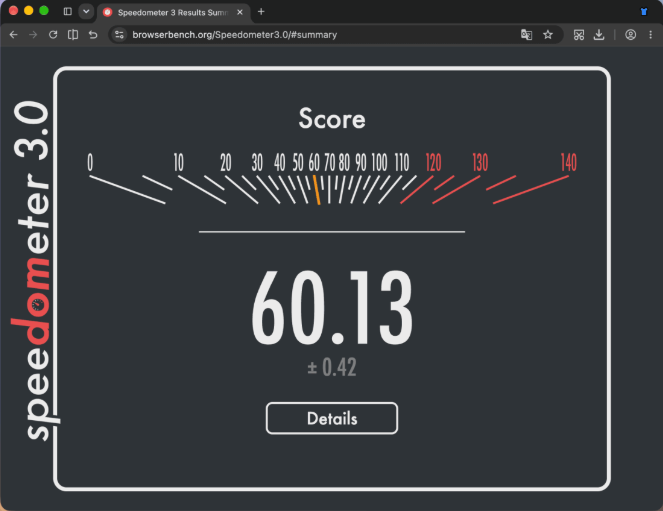Screen dimensions: 663x511
Task: View site information in address bar
Action: point(119,35)
